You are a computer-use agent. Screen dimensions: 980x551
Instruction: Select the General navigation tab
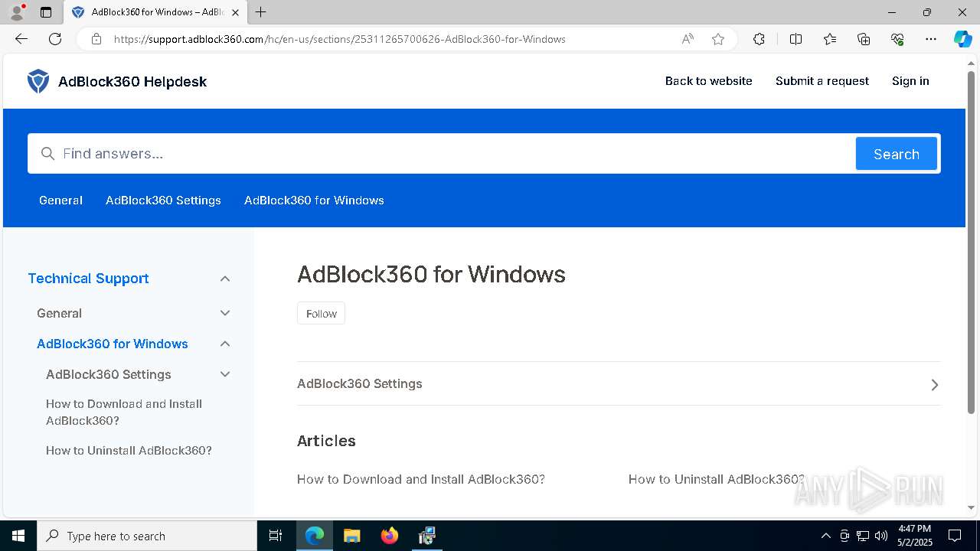pos(60,201)
